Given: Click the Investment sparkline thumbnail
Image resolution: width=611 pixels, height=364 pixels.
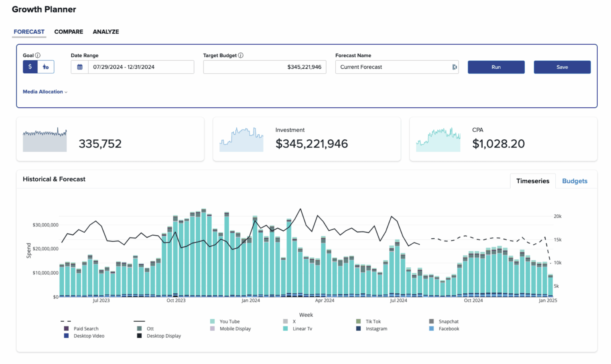Looking at the screenshot, I should pyautogui.click(x=241, y=139).
